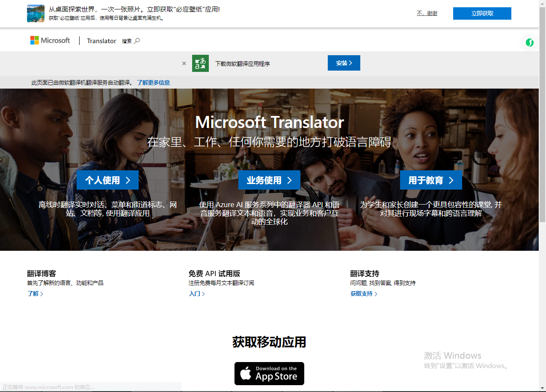Click the 下载微软翻译应用程序 text
Screen dimensions: 546x392
pos(243,63)
